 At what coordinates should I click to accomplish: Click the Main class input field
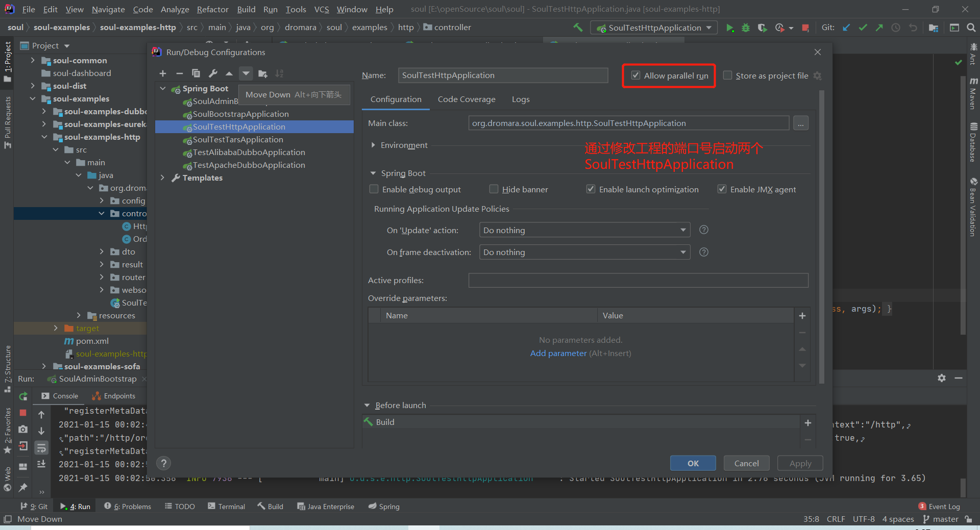629,123
